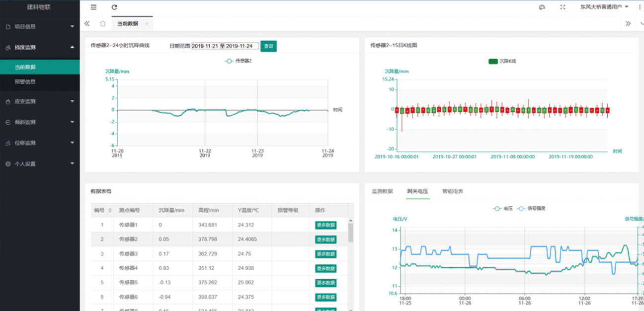This screenshot has height=311, width=644.
Task: Click the date range input field
Action: (225, 46)
